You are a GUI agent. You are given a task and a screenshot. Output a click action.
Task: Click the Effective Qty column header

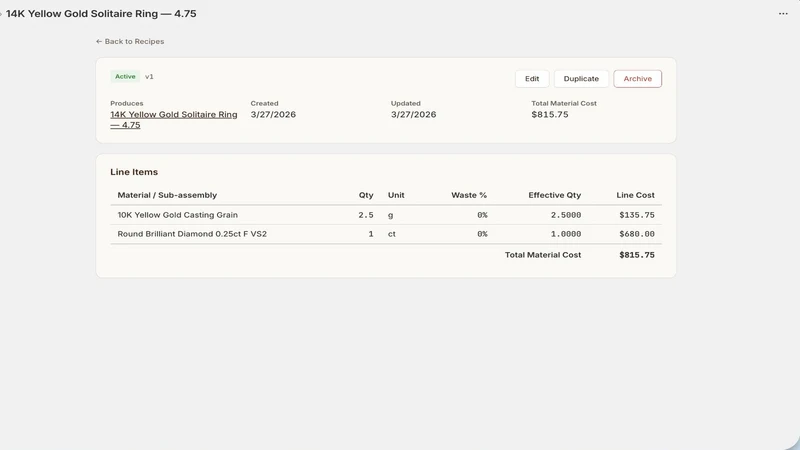click(555, 195)
